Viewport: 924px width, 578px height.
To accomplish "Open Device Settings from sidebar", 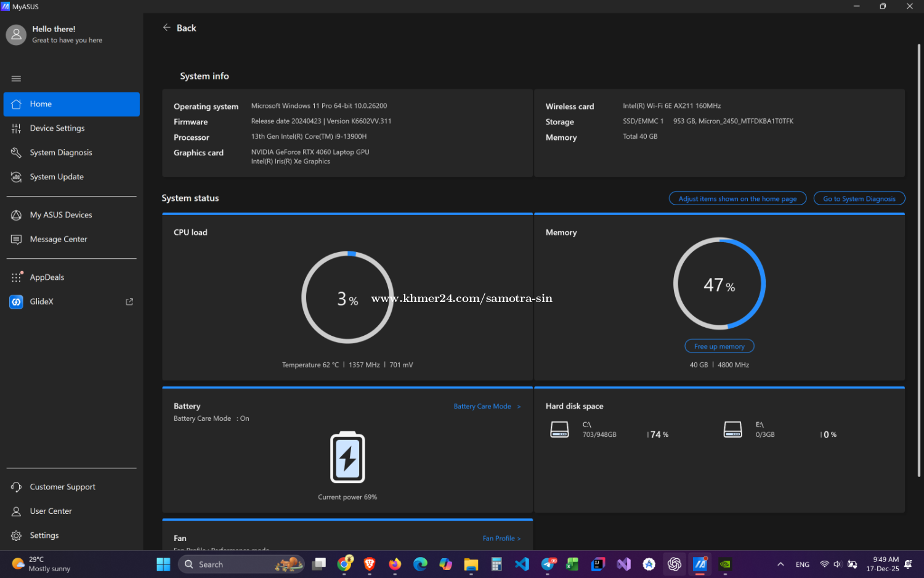I will coord(57,128).
